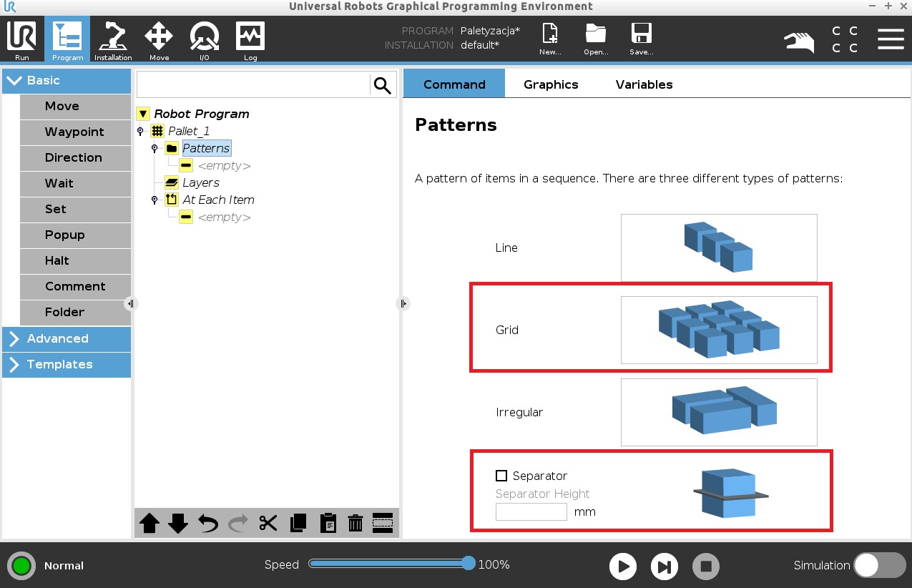This screenshot has height=588, width=912.
Task: Select the empty node under At Each Item
Action: [223, 217]
